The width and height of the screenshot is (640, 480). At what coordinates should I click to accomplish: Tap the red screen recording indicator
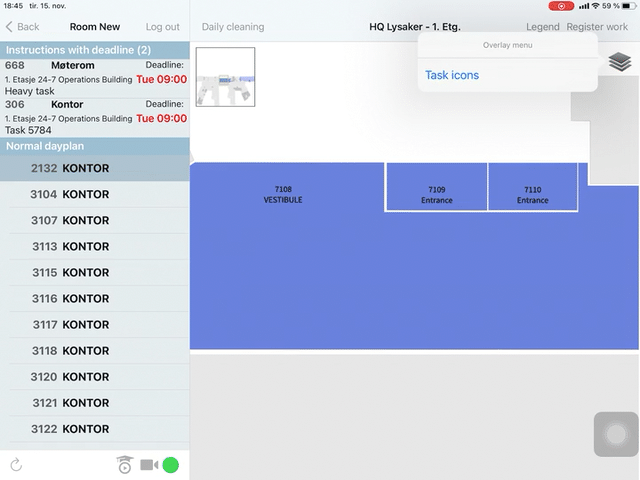coord(561,6)
